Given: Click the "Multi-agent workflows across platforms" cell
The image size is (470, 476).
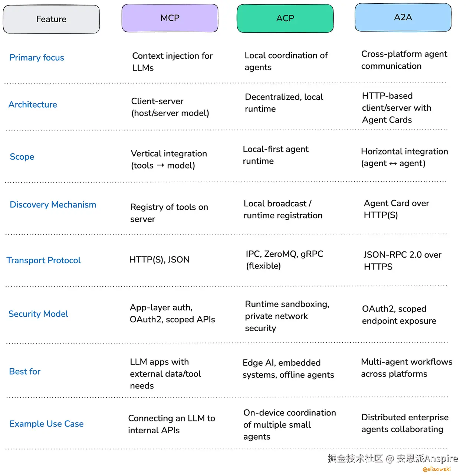Looking at the screenshot, I should coord(406,368).
